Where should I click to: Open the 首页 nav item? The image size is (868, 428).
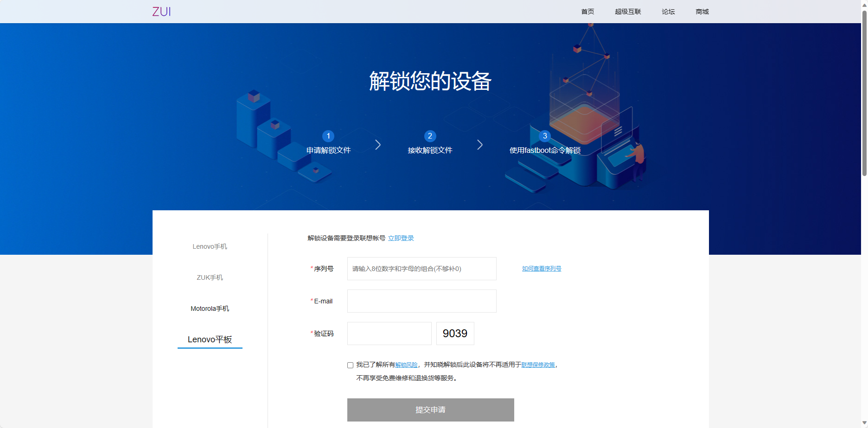[x=587, y=12]
